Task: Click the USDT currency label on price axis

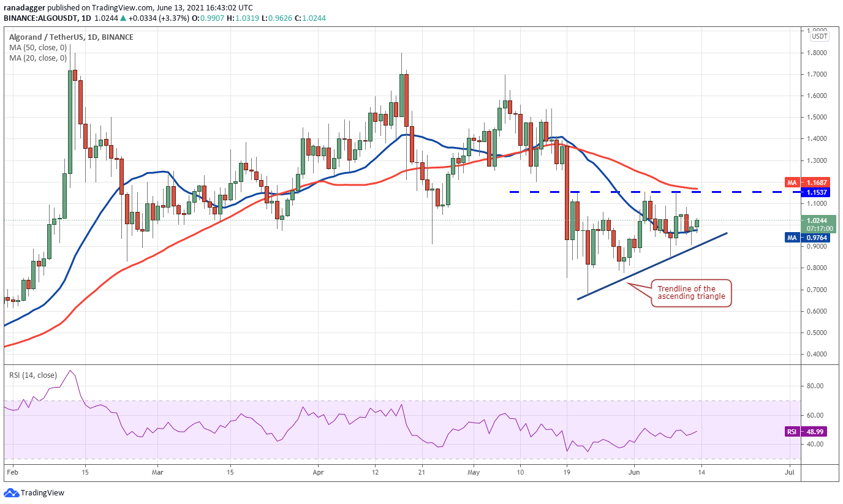Action: 819,36
